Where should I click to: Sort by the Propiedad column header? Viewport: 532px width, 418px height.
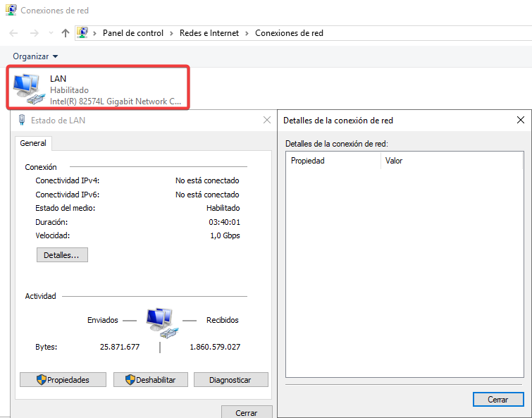coord(333,161)
